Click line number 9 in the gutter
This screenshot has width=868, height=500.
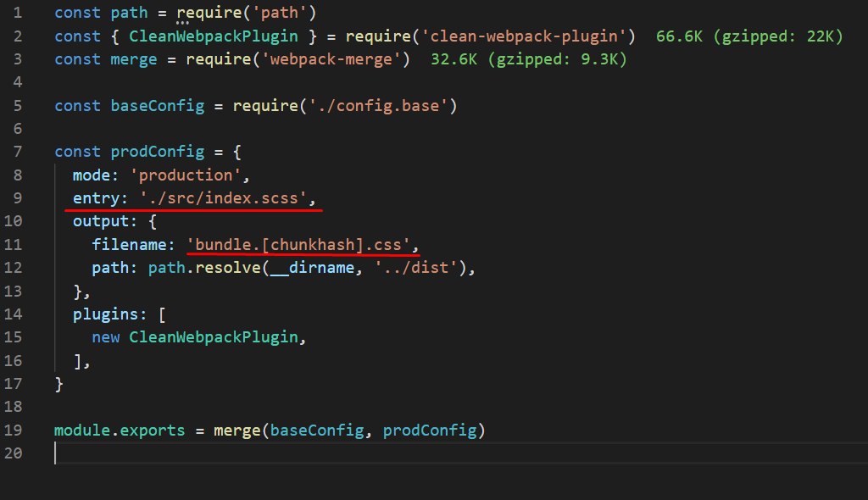click(x=18, y=198)
